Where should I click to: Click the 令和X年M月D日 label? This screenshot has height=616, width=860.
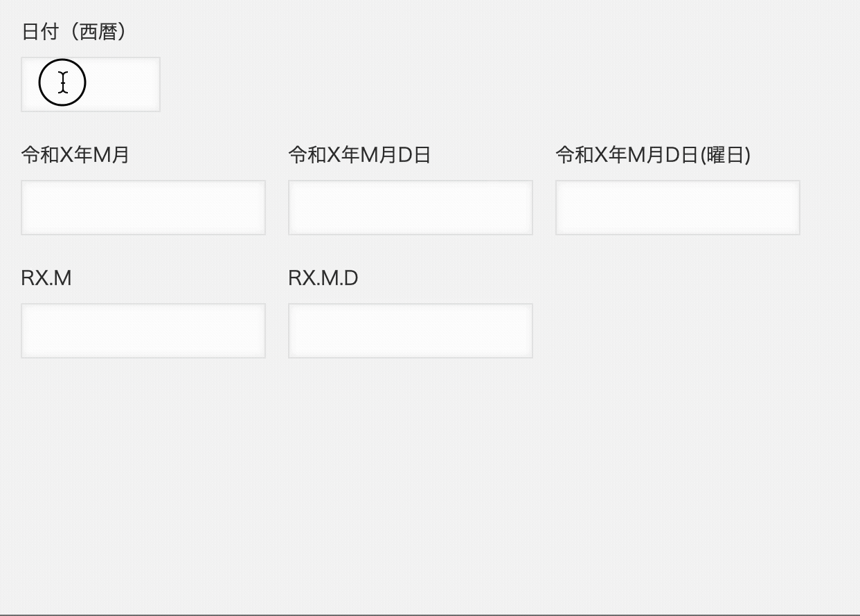pos(359,155)
